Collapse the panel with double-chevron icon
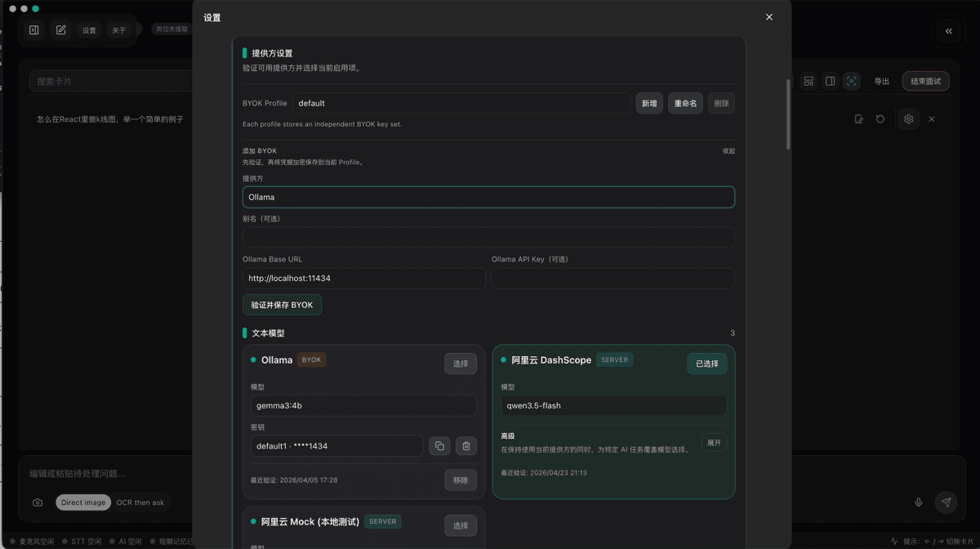This screenshot has width=980, height=549. tap(949, 31)
